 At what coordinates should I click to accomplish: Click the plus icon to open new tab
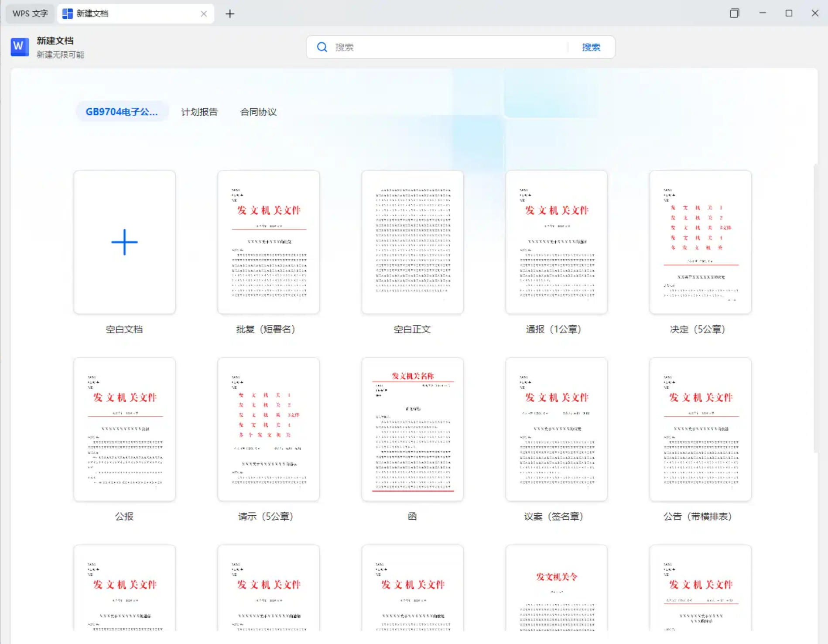(230, 14)
